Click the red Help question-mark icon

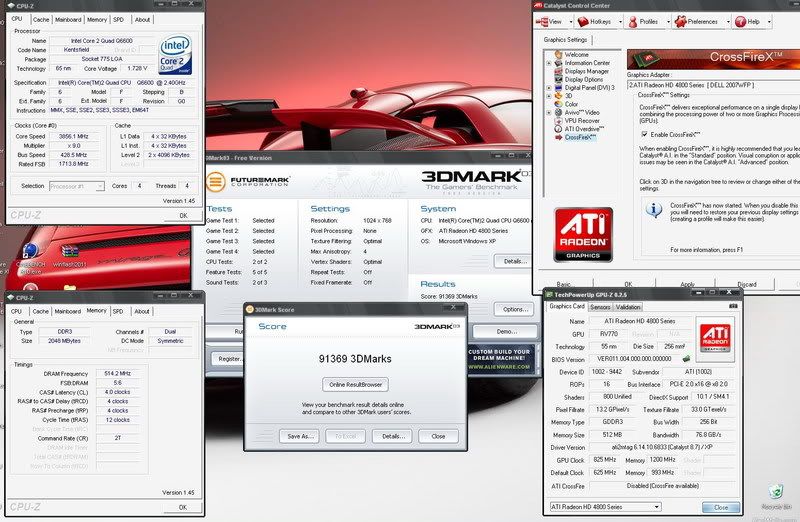(740, 21)
